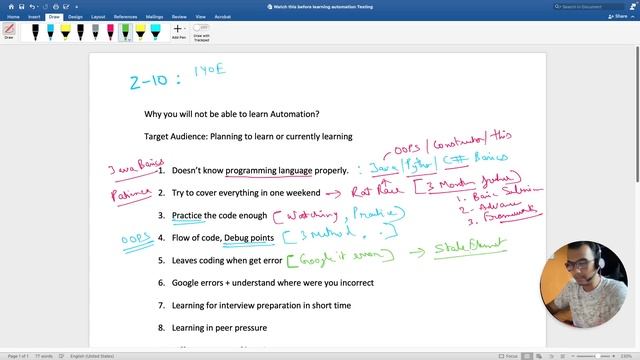The width and height of the screenshot is (640, 360).
Task: Open the zoom percentage dialog in the status bar
Action: [626, 356]
